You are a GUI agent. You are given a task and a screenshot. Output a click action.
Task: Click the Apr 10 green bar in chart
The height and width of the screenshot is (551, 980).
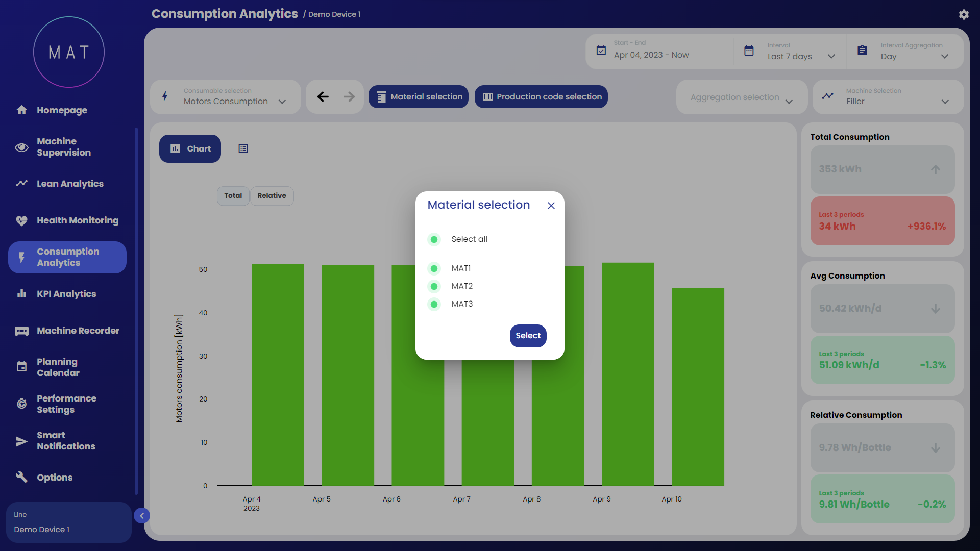pos(697,386)
